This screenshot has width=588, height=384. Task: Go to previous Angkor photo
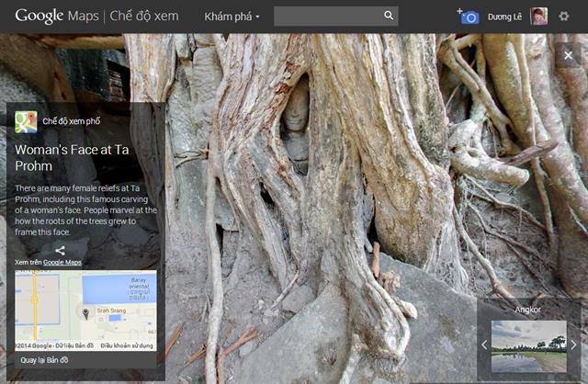pos(484,345)
